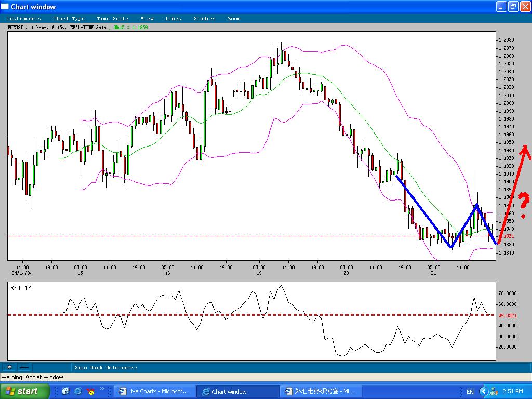Launch Internet Explorer from quick launch

[x=78, y=391]
